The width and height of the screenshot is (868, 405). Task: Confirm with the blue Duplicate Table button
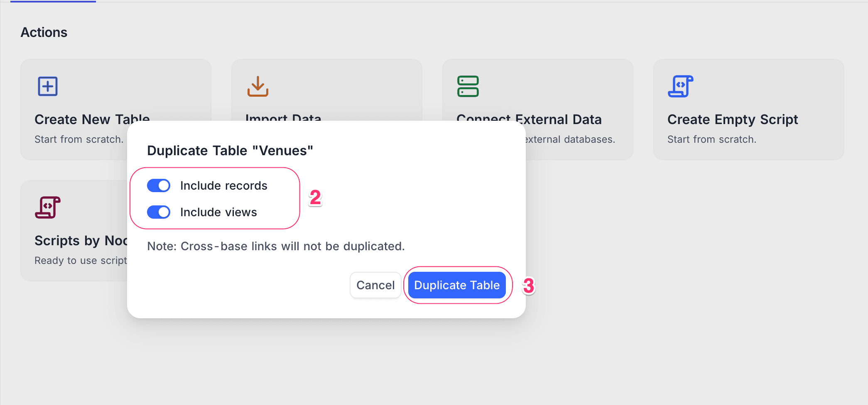click(x=457, y=285)
